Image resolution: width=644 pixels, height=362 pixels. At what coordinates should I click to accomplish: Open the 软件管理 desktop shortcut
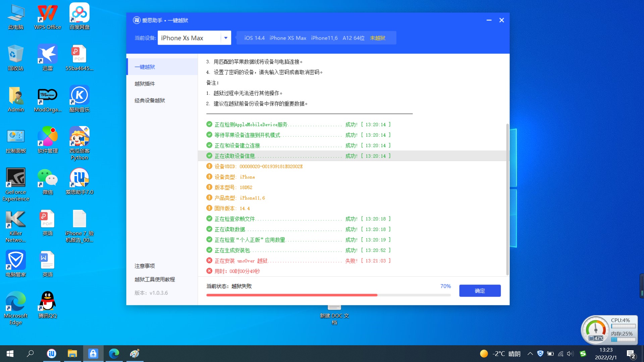48,140
